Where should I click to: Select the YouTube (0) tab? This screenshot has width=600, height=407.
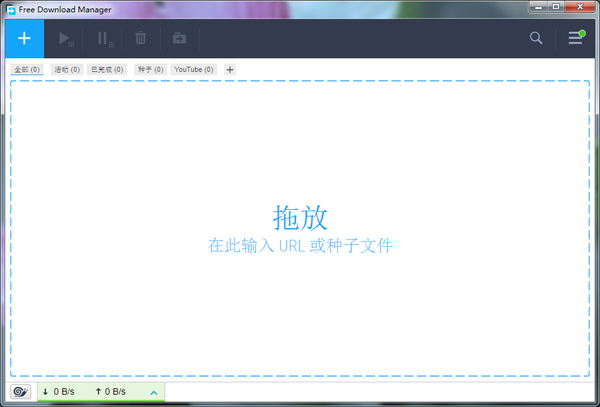coord(194,69)
